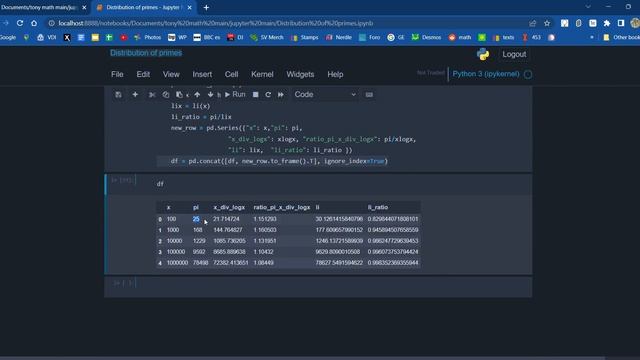The width and height of the screenshot is (640, 360).
Task: Click the pi value 25 in row 0
Action: tap(196, 219)
